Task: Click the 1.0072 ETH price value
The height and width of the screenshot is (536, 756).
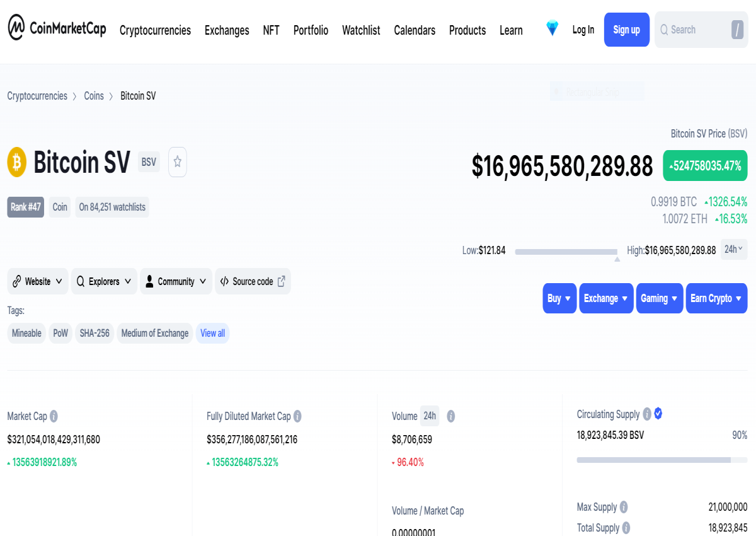Action: pos(685,219)
